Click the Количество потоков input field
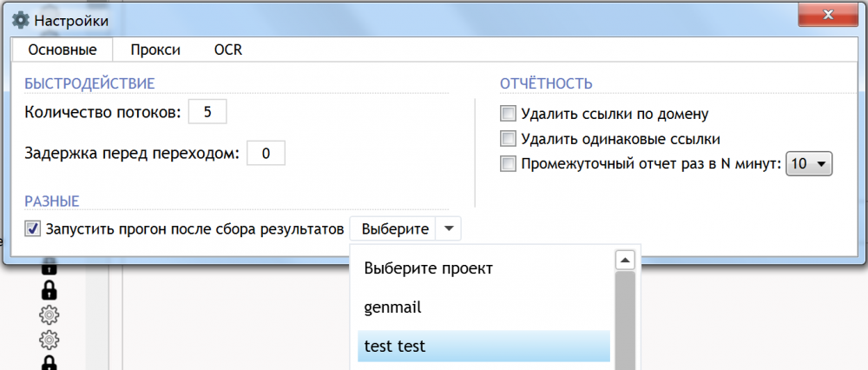 pyautogui.click(x=207, y=112)
